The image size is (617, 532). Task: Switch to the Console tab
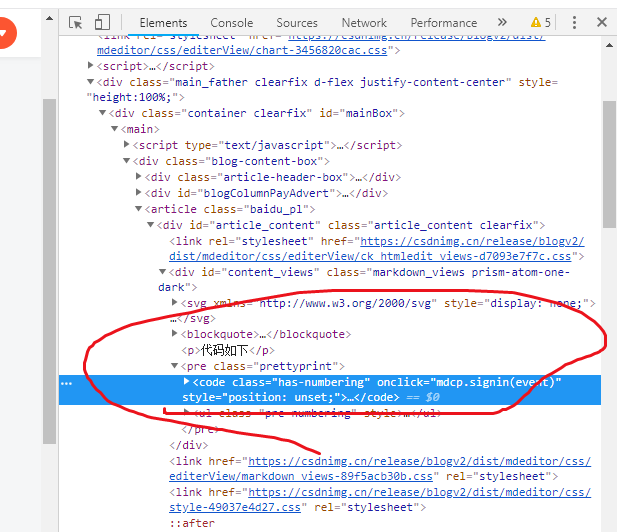(232, 23)
